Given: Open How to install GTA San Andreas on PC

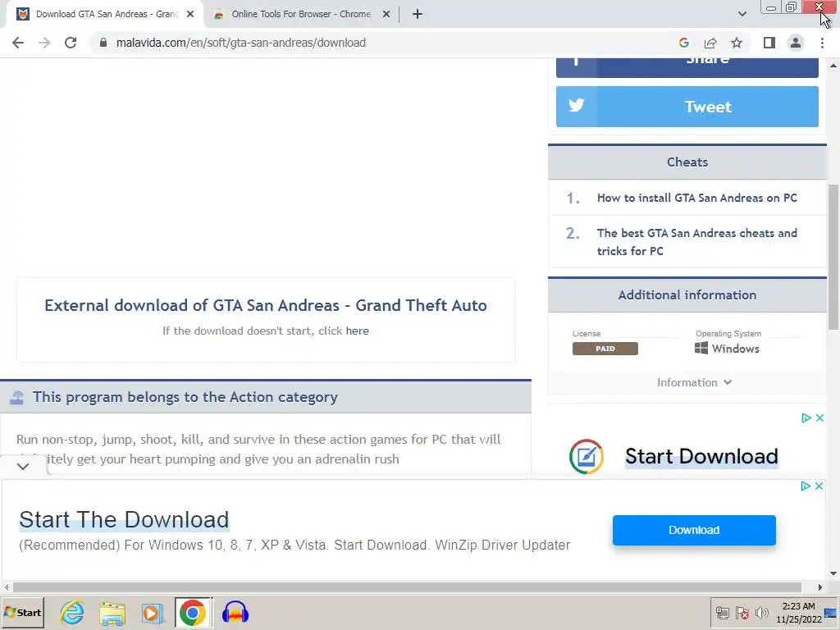Looking at the screenshot, I should click(x=696, y=199).
